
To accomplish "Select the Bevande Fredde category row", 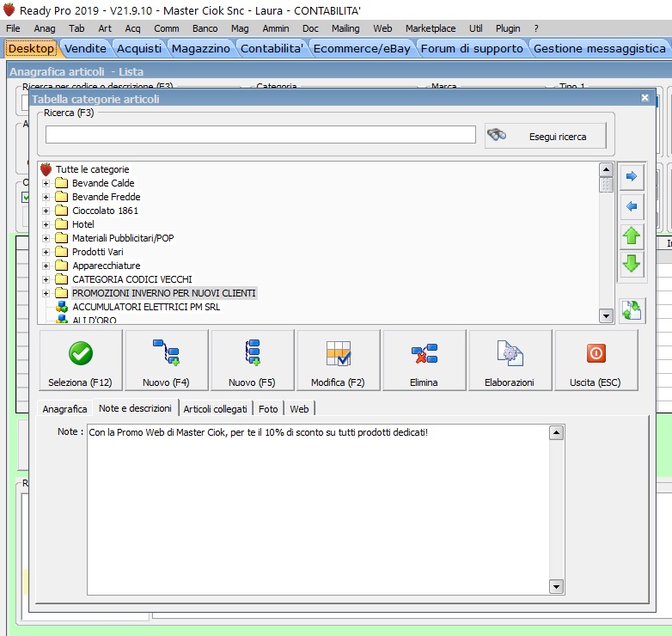I will tap(107, 197).
